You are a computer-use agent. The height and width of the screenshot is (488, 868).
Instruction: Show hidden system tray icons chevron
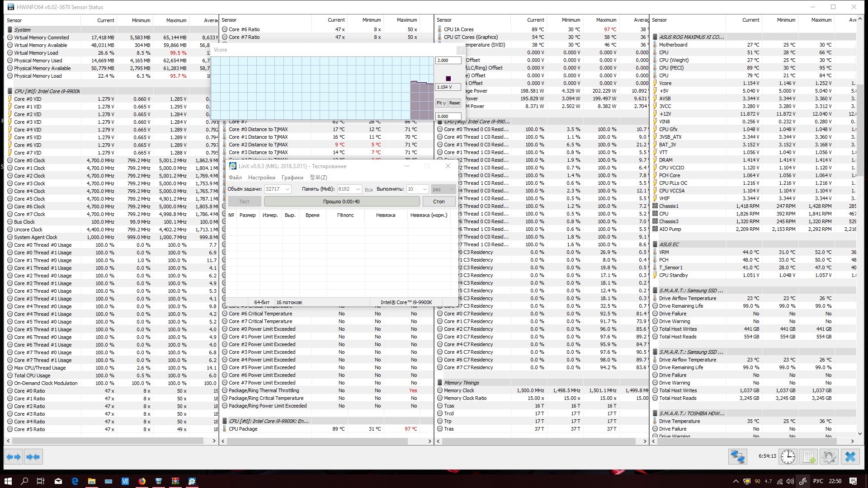(x=736, y=481)
